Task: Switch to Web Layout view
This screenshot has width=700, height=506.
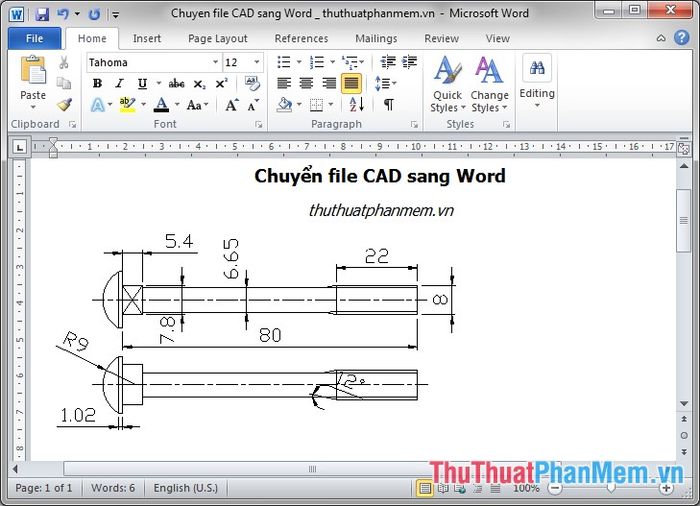Action: coord(460,488)
